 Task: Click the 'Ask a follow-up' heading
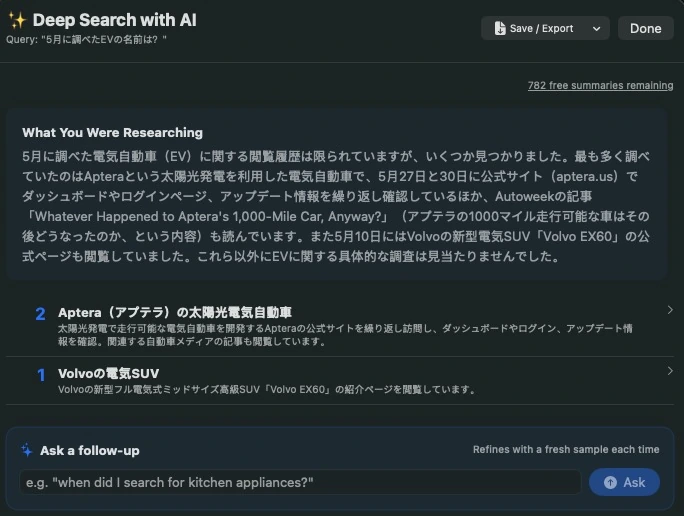click(x=90, y=451)
